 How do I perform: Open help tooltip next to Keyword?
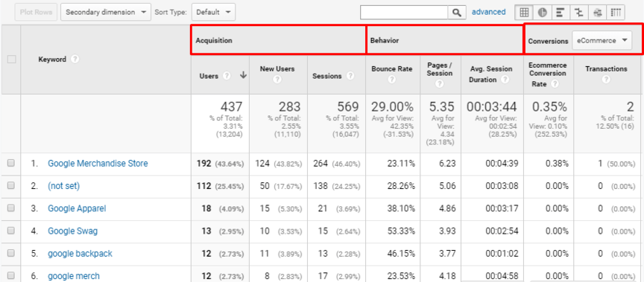coord(75,60)
